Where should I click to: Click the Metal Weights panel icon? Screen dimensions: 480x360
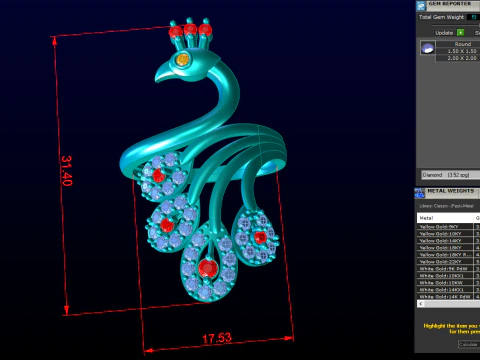pyautogui.click(x=419, y=193)
